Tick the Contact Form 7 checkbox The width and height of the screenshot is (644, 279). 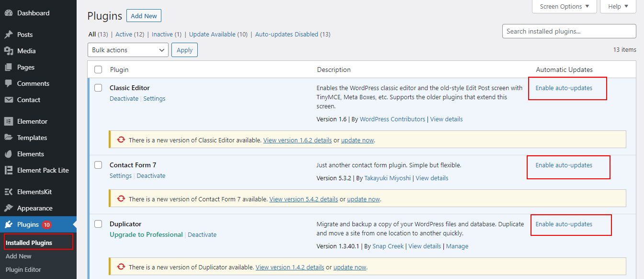[98, 165]
